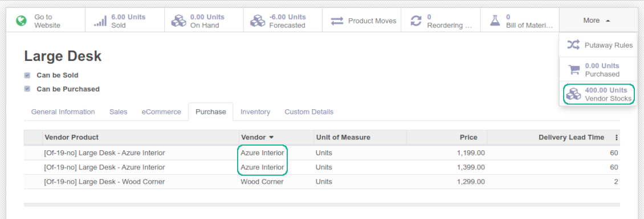Switch to the General Information tab
The height and width of the screenshot is (219, 644).
point(63,112)
